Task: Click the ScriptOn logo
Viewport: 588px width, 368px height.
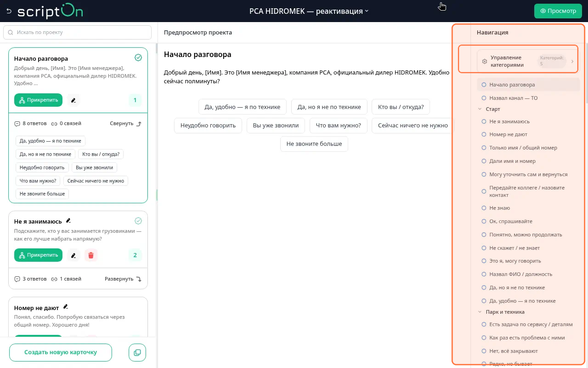Action: pos(50,11)
